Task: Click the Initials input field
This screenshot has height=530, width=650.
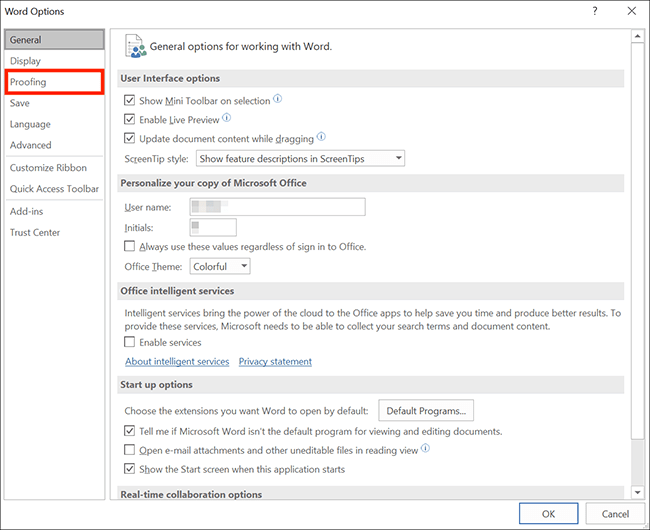Action: pyautogui.click(x=213, y=227)
